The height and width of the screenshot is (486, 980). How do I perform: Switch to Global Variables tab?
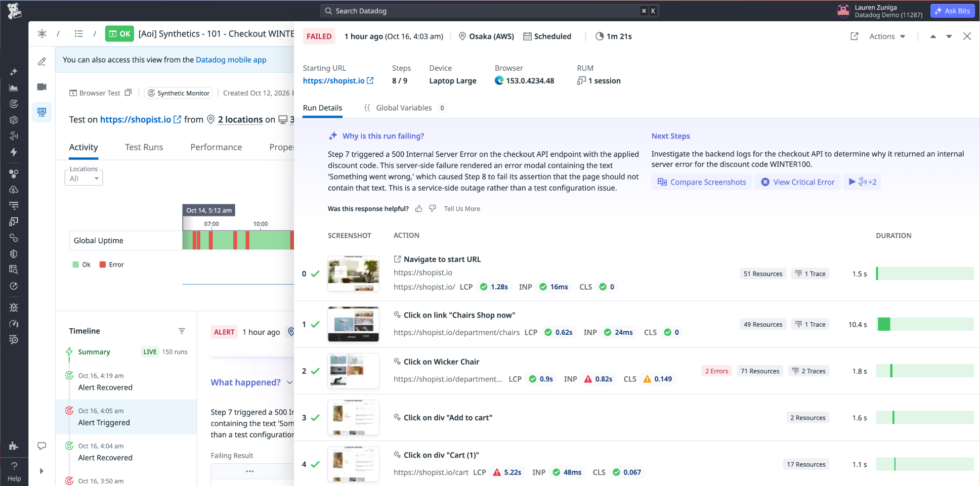[x=404, y=108]
